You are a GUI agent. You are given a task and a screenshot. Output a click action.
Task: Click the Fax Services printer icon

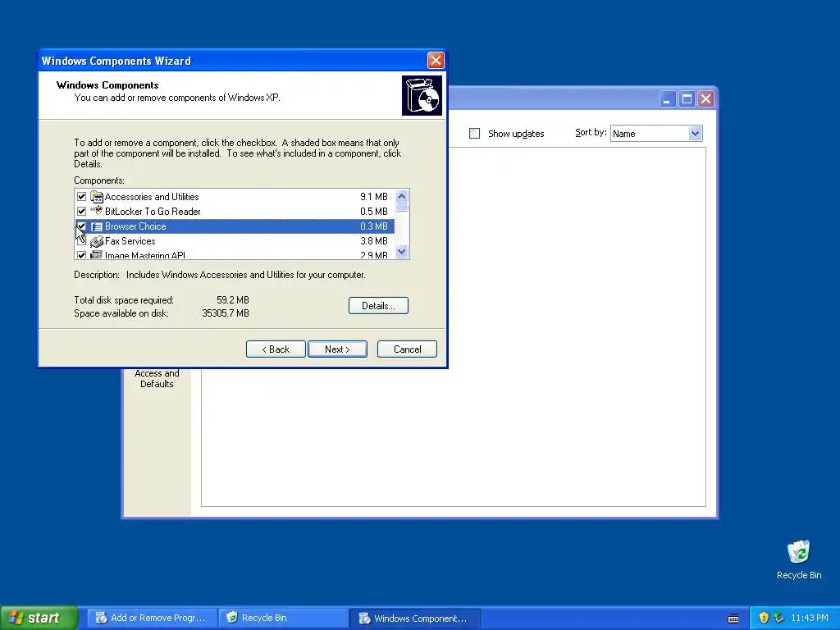[97, 242]
